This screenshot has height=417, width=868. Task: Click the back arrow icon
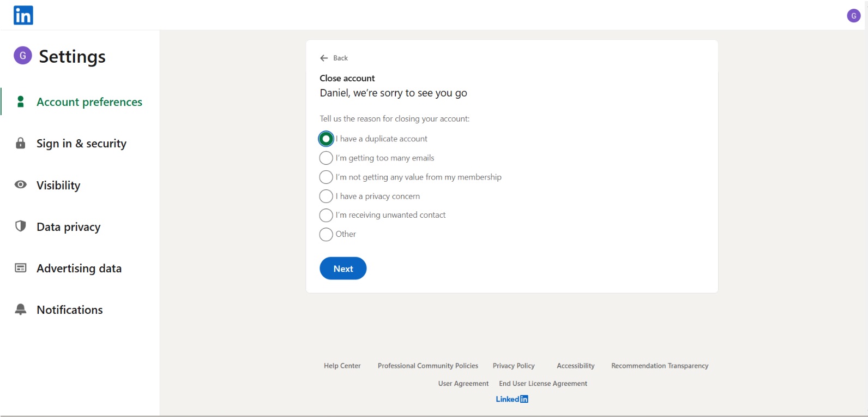click(324, 58)
